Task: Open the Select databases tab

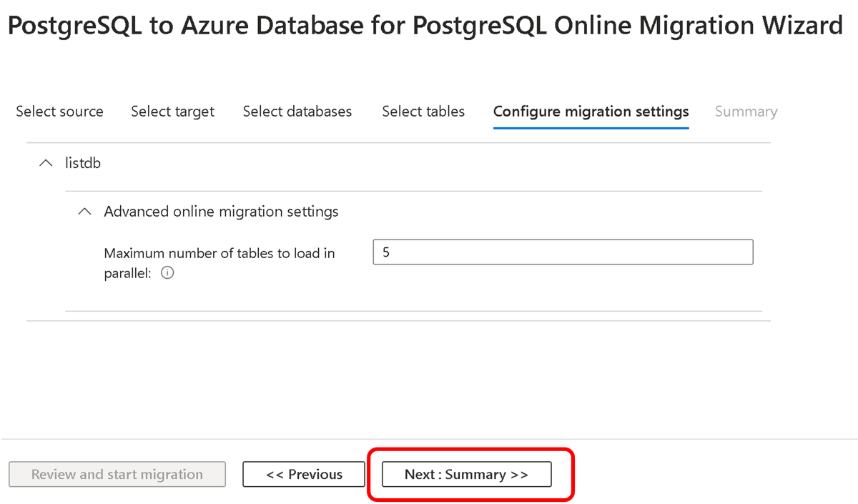Action: 297,112
